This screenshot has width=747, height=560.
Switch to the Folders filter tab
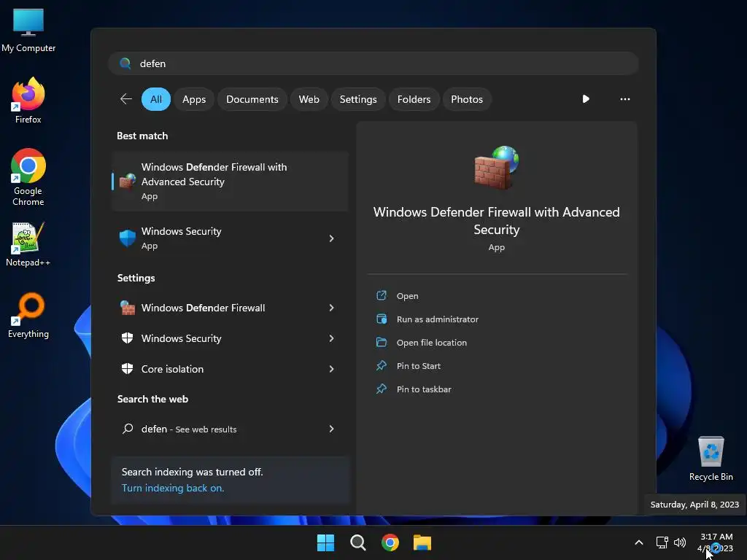(414, 99)
